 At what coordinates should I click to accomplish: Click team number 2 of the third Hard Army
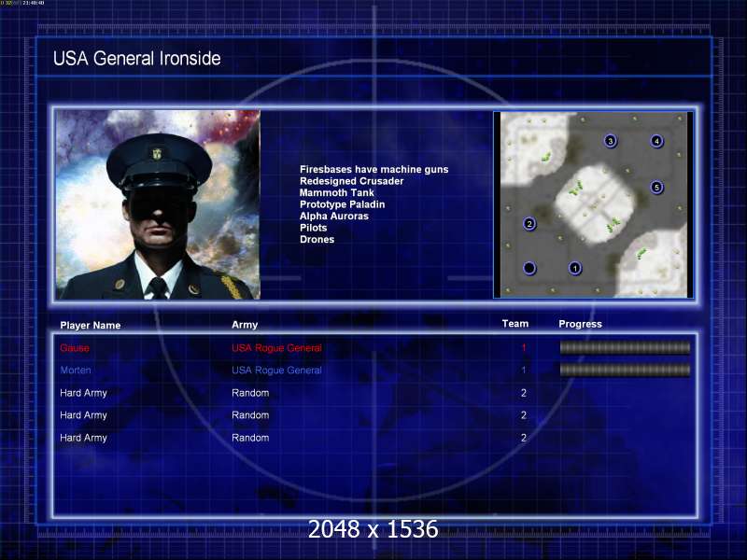point(524,438)
